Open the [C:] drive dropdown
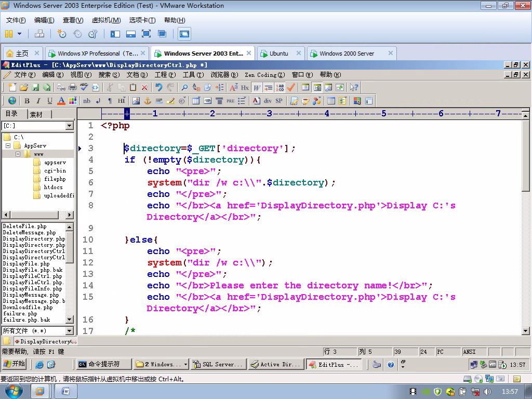 click(69, 126)
